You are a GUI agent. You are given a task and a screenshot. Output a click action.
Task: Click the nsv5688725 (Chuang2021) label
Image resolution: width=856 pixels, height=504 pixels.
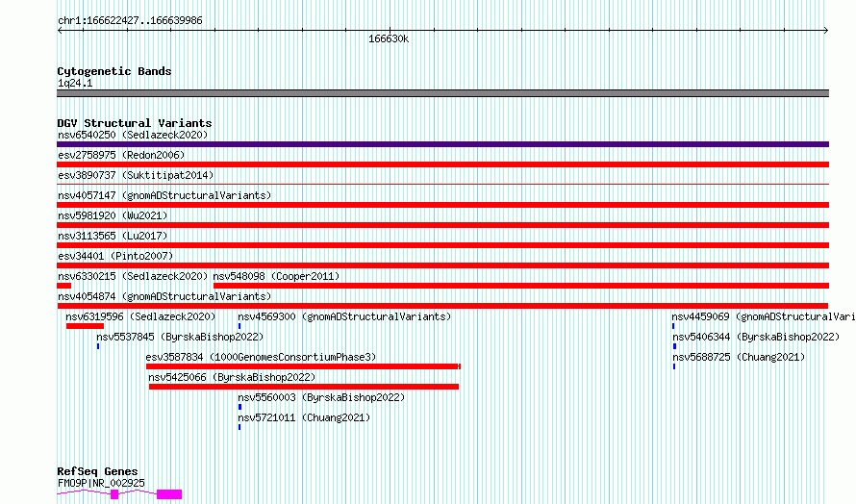coord(739,357)
